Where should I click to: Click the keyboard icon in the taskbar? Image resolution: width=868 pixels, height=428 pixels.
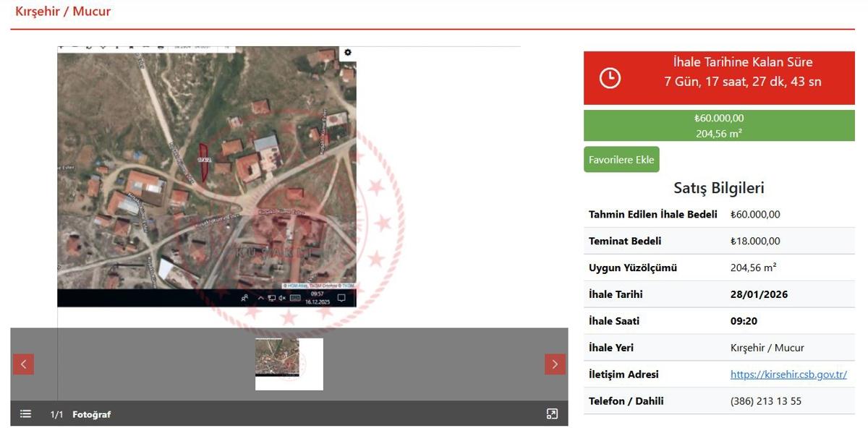pyautogui.click(x=295, y=298)
